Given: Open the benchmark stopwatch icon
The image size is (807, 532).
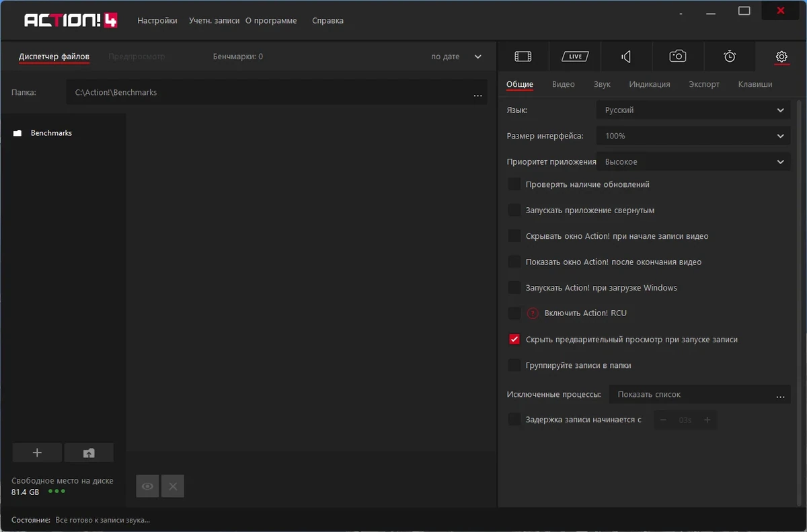Looking at the screenshot, I should tap(730, 56).
